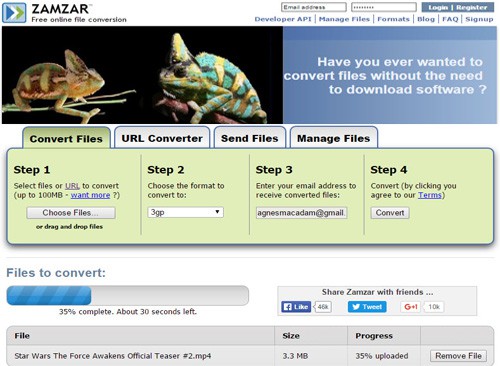The width and height of the screenshot is (500, 366).
Task: Follow the 'want more' link
Action: tap(90, 195)
